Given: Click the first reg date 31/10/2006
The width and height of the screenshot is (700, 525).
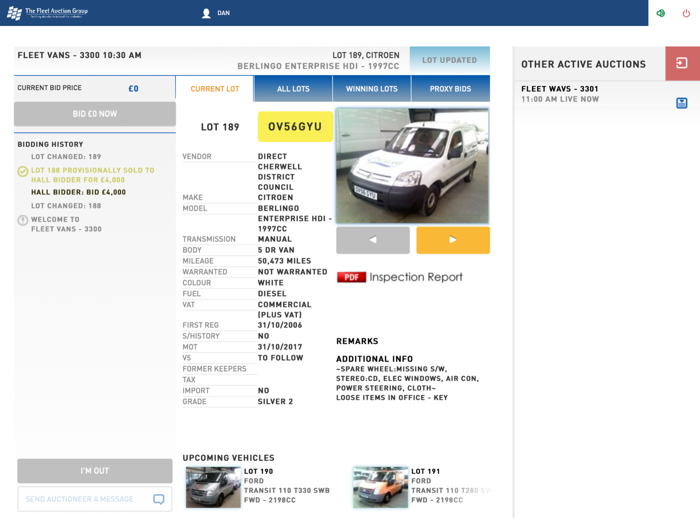Looking at the screenshot, I should [x=280, y=325].
